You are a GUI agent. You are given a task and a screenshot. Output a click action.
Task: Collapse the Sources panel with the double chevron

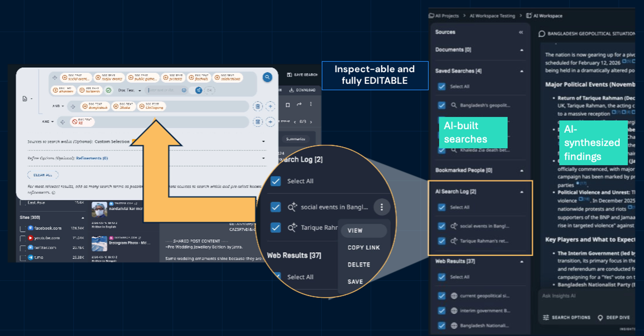pyautogui.click(x=521, y=32)
